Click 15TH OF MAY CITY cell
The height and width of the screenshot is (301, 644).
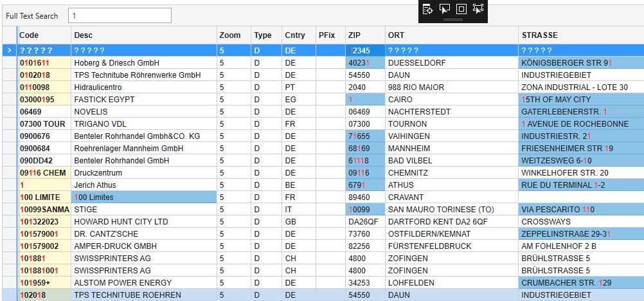click(581, 100)
